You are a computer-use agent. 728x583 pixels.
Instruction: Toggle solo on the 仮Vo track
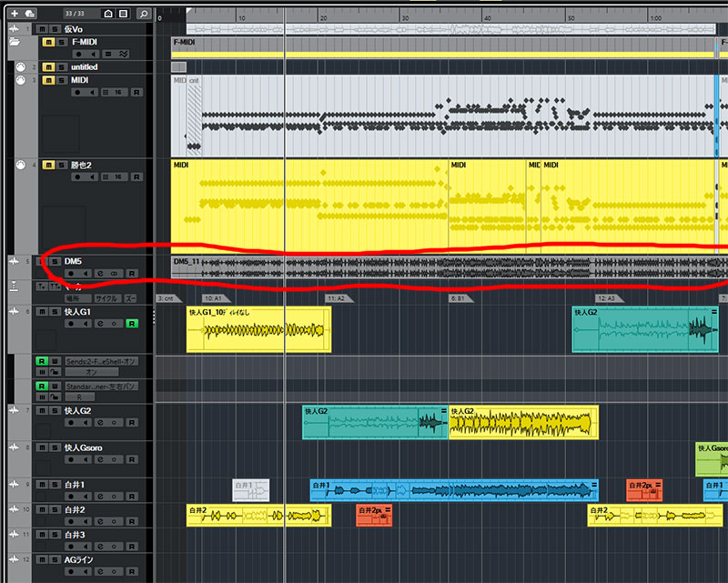(x=55, y=29)
